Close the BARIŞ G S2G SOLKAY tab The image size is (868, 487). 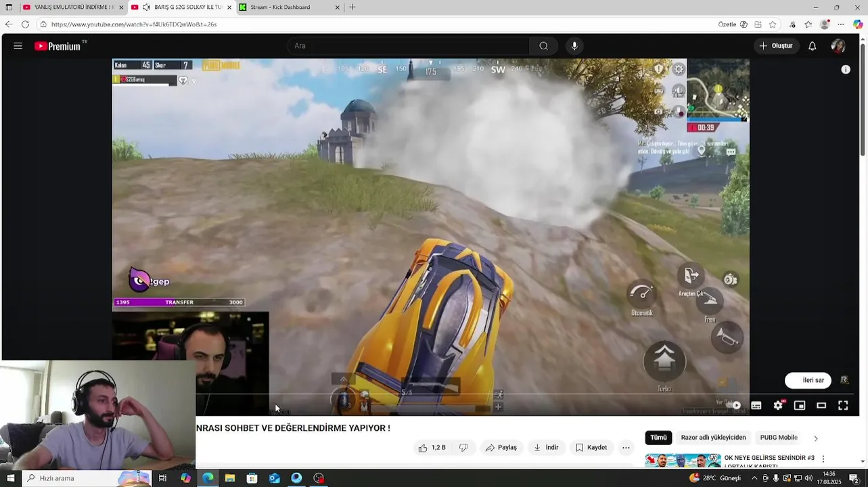(x=229, y=7)
